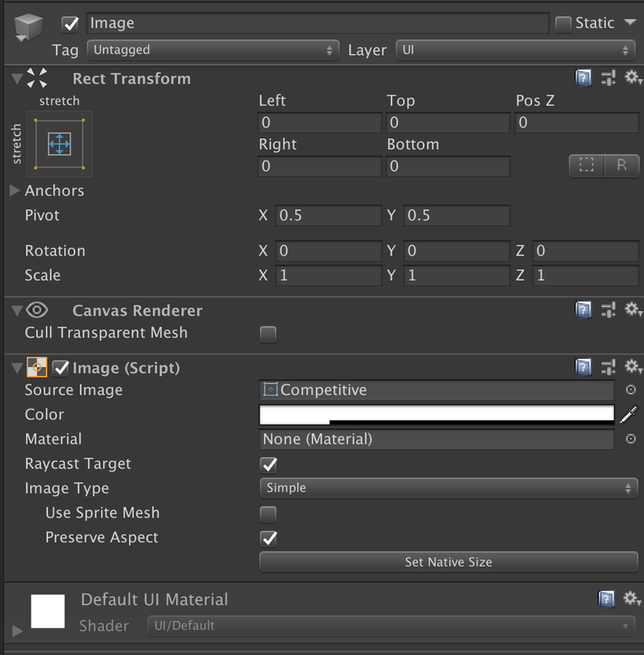Click the Scale Z field
644x655 pixels.
586,275
